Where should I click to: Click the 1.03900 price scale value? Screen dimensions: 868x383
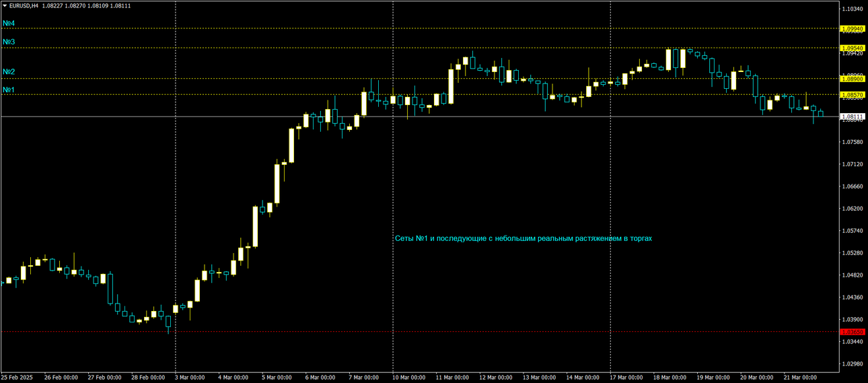[x=853, y=320]
